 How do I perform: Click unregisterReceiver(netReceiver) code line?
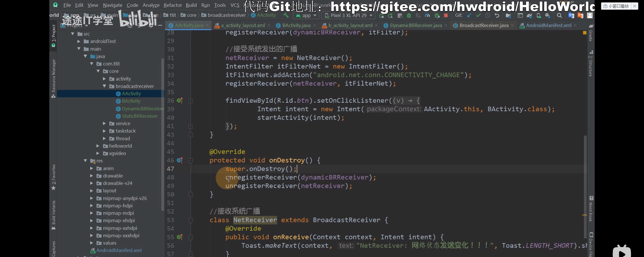click(x=289, y=186)
